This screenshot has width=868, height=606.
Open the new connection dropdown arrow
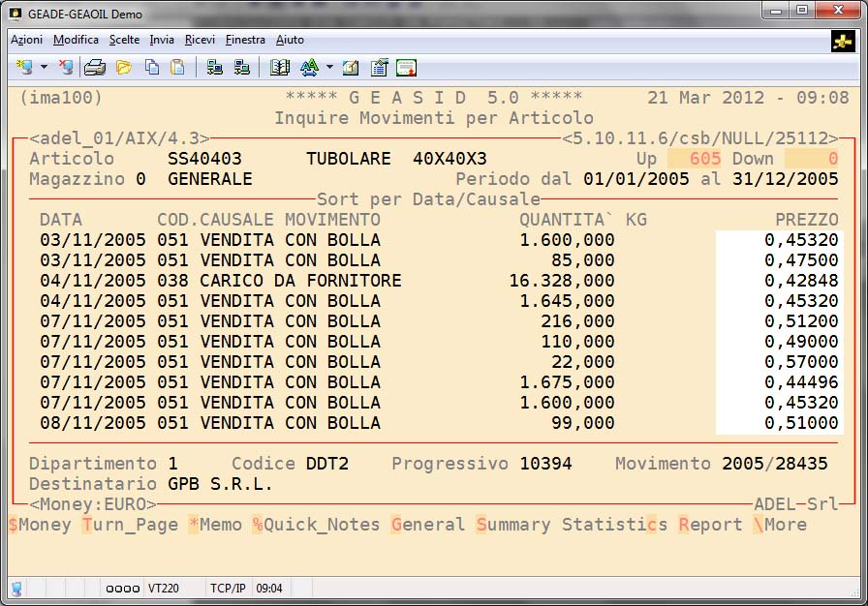(44, 68)
